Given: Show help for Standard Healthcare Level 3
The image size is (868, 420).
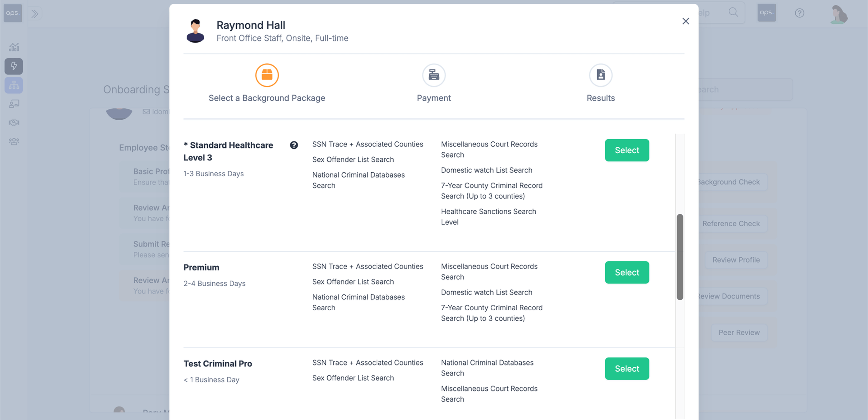Looking at the screenshot, I should (294, 145).
